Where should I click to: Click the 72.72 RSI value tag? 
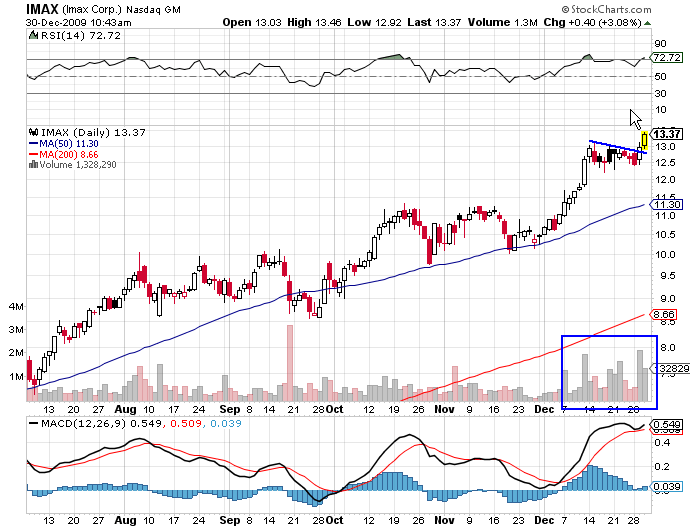pos(666,59)
